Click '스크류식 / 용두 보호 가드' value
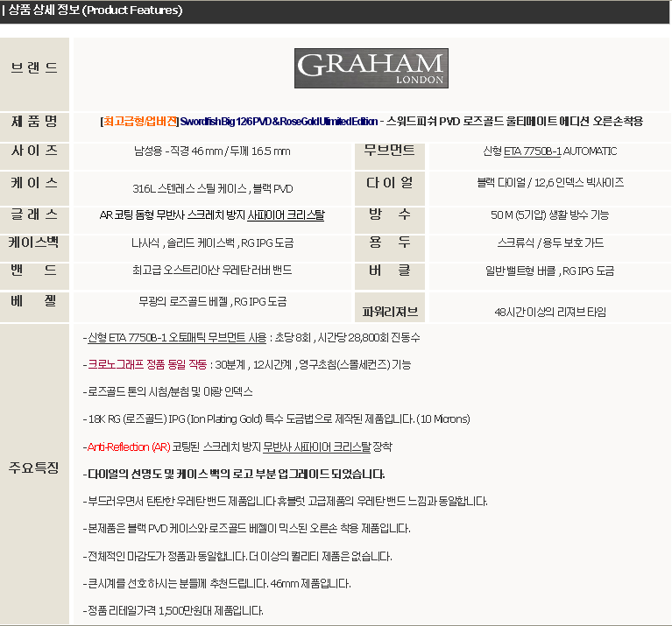672x626 pixels. (x=550, y=243)
